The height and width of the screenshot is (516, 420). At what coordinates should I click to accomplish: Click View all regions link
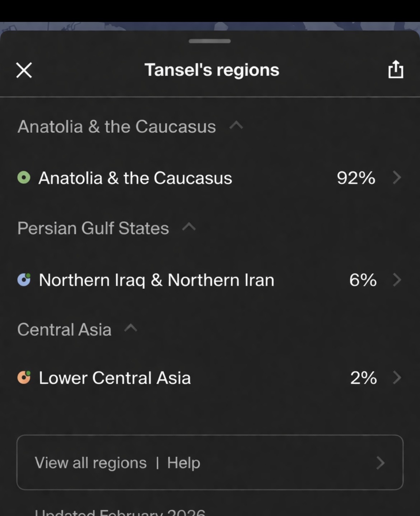pos(90,463)
